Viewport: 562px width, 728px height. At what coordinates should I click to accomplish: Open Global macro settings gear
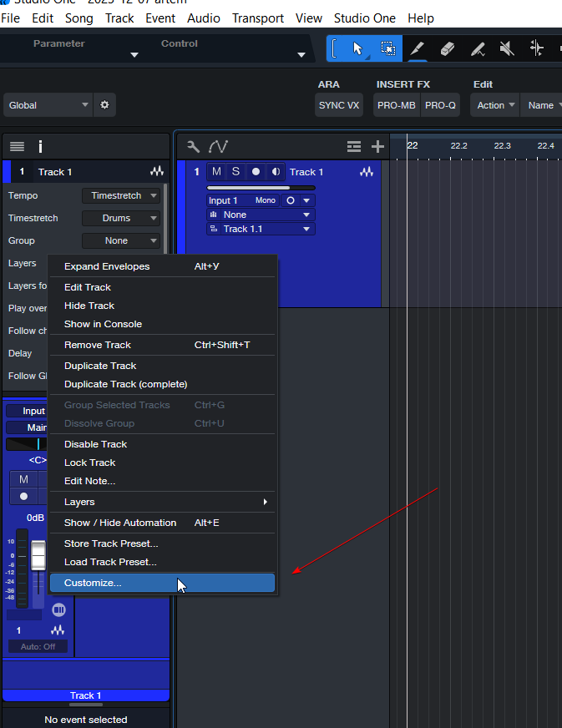105,105
